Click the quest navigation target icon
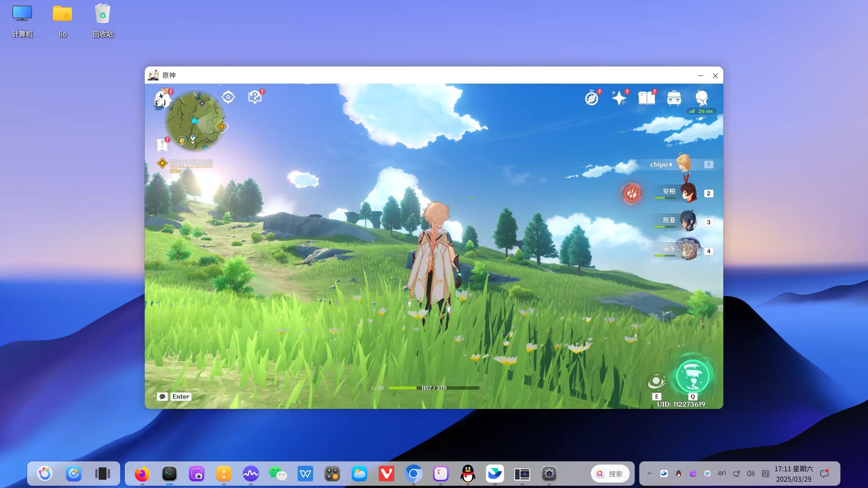Screen dimensions: 868x488 (228, 97)
